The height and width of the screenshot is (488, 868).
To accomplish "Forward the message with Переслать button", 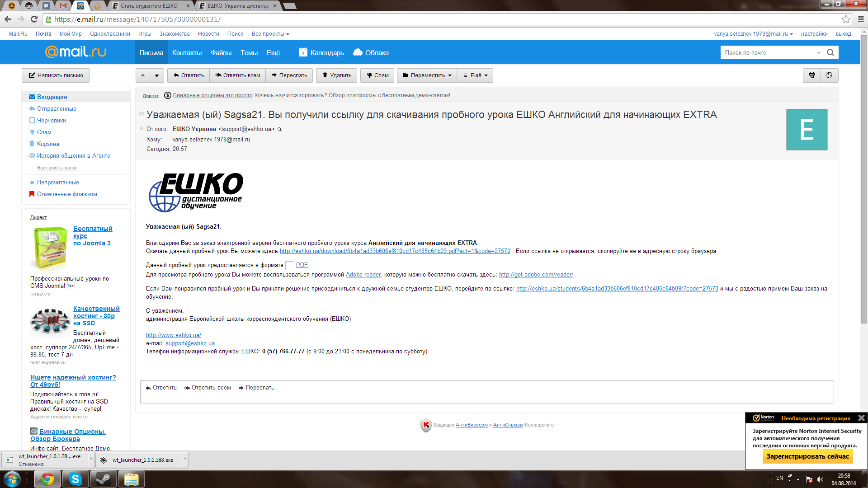I will [289, 75].
